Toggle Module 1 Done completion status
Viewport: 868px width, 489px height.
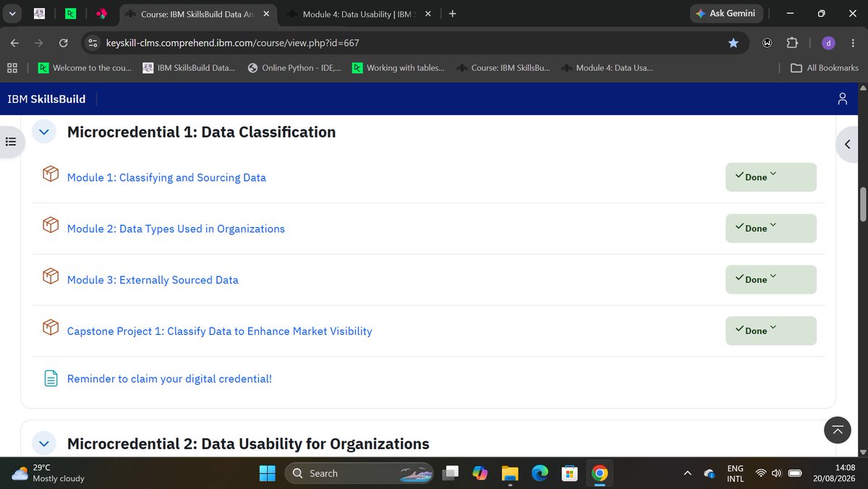point(771,177)
